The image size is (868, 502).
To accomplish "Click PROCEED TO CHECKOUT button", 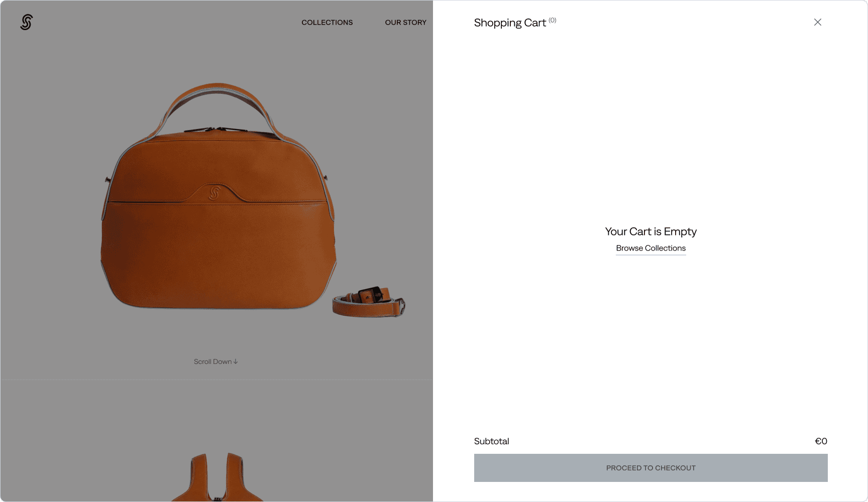I will pyautogui.click(x=651, y=468).
